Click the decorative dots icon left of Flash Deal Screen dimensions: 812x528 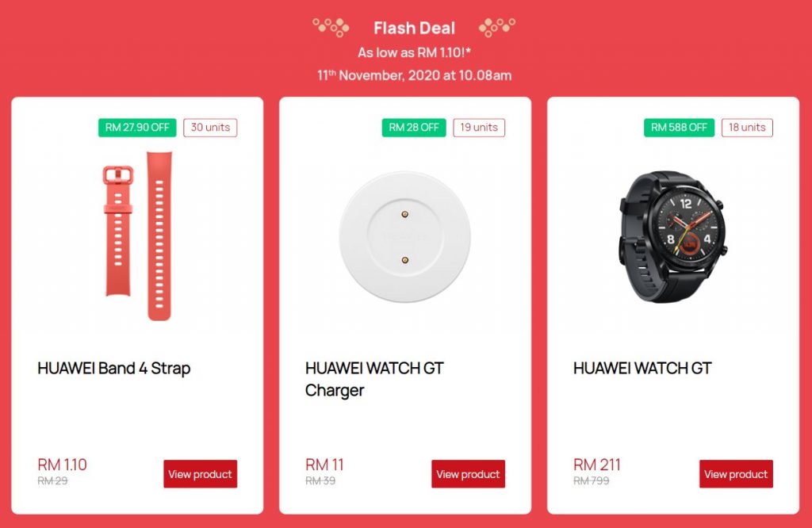pyautogui.click(x=331, y=28)
